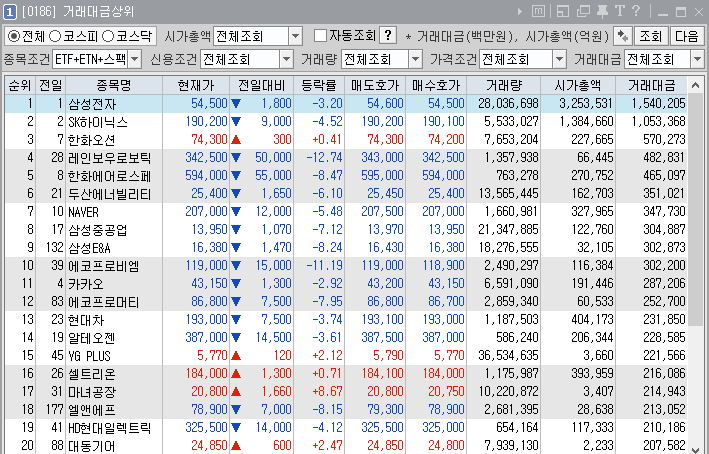This screenshot has width=709, height=454.
Task: Select the 전체 market radio button
Action: tap(14, 36)
